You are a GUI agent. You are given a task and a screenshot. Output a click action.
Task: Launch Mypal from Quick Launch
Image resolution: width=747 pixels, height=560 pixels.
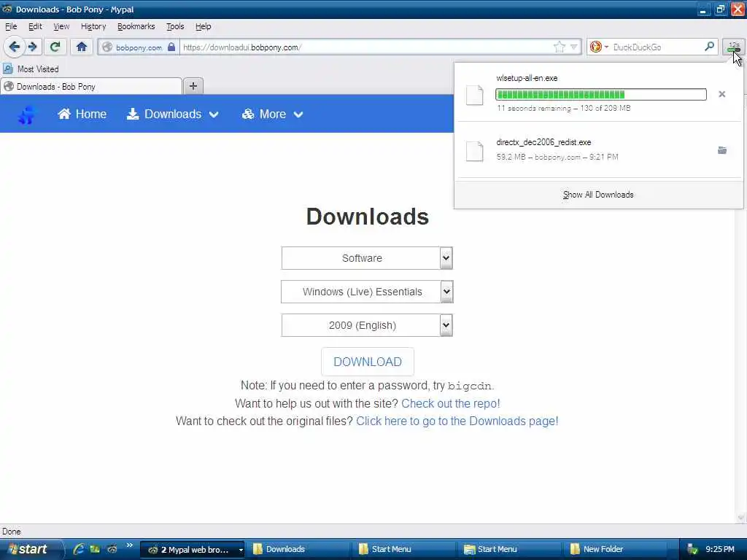[112, 549]
